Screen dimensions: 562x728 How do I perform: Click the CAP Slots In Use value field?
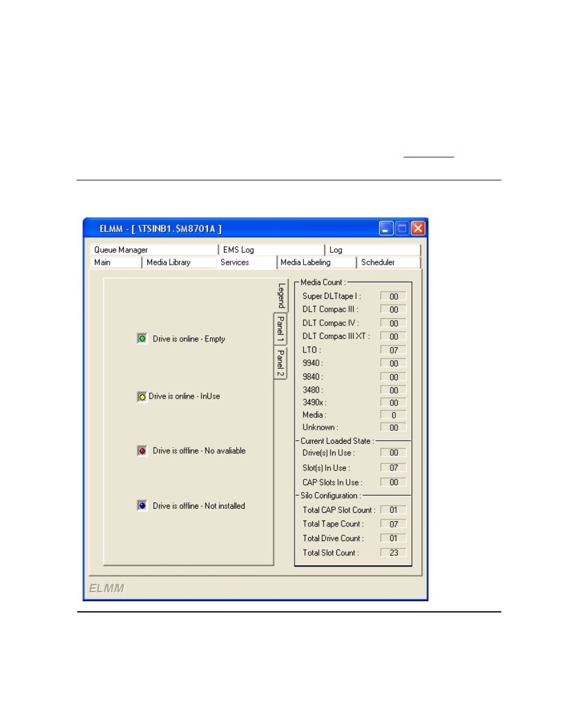(x=394, y=482)
